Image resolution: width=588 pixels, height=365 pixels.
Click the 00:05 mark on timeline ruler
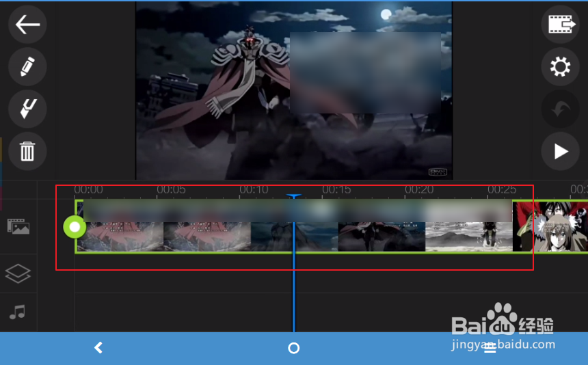pos(171,189)
